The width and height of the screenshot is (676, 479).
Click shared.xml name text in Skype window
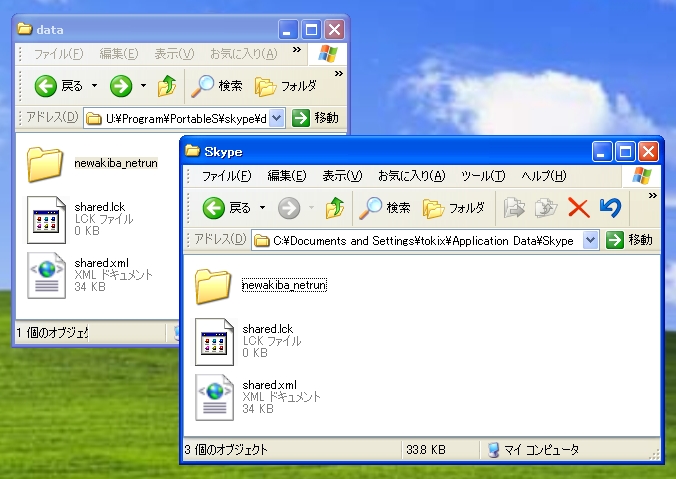click(x=269, y=385)
